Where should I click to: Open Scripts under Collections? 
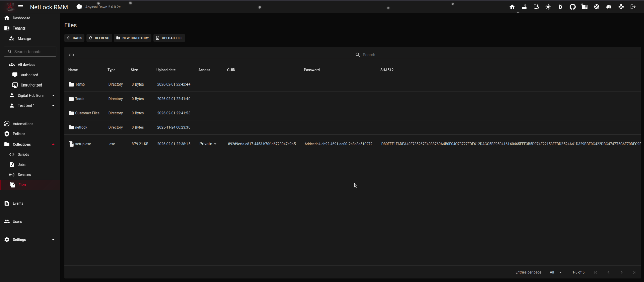30,154
